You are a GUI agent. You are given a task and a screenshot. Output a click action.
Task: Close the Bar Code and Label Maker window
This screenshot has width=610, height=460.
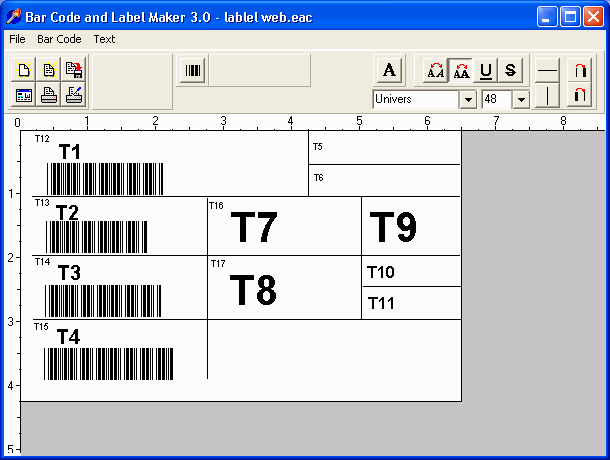[x=593, y=17]
